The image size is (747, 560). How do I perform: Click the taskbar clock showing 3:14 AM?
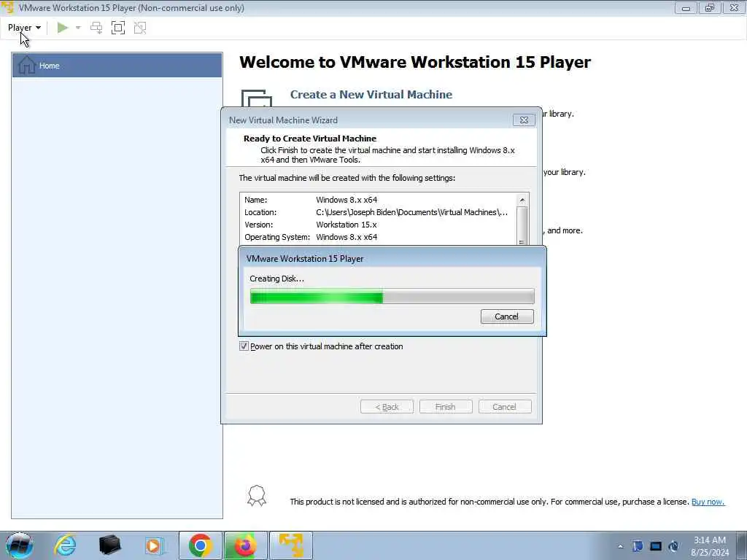point(710,546)
